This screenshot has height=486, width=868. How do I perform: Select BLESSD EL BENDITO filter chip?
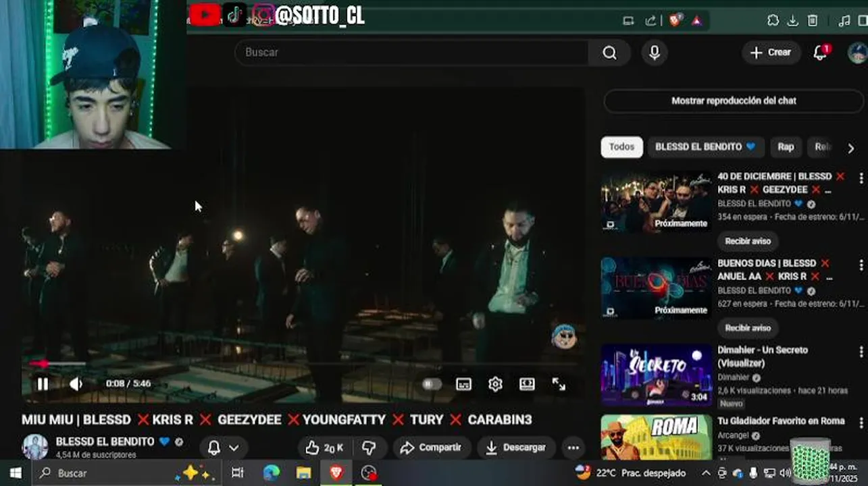706,147
